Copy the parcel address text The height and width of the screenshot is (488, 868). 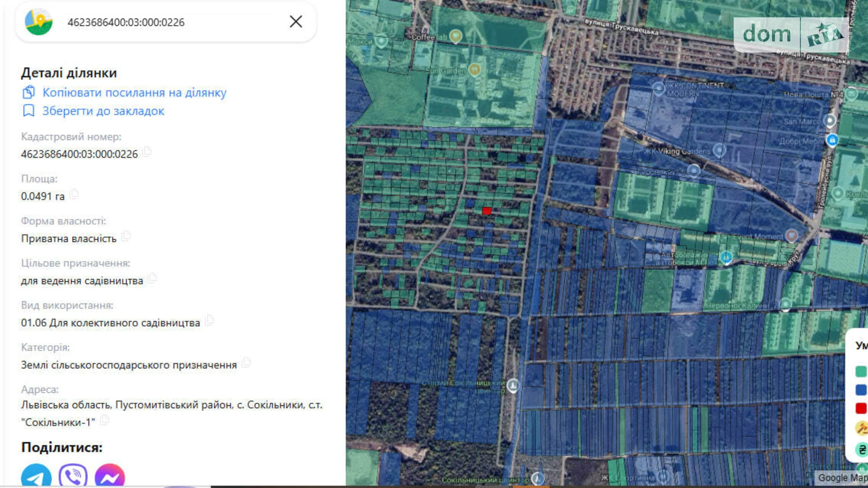[104, 420]
